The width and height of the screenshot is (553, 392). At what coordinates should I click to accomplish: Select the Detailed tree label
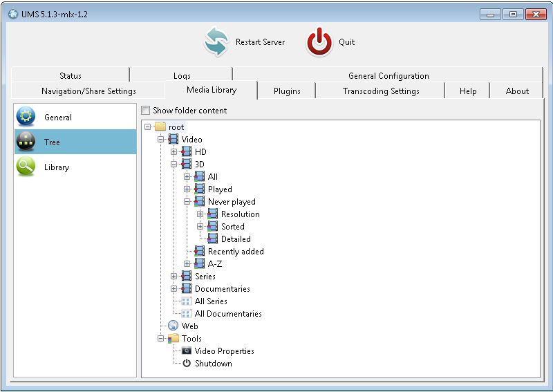point(236,239)
